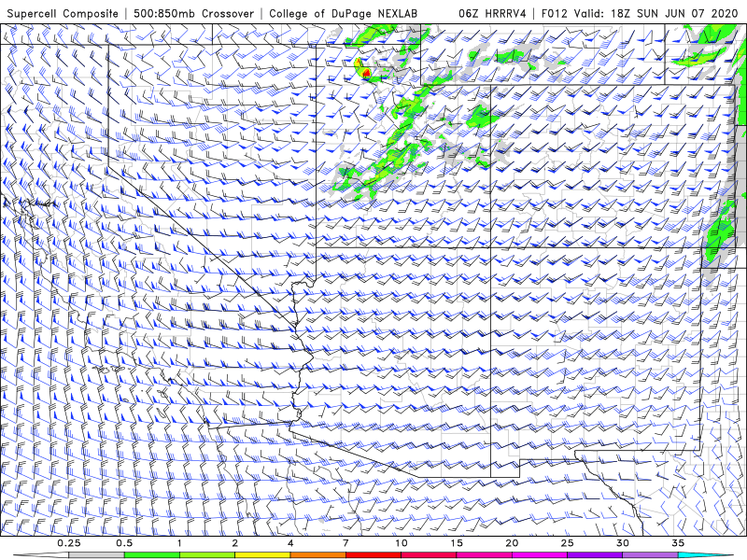The image size is (747, 560).
Task: Click the cyan arrow segment beyond 35 on the scale
Action: (x=705, y=555)
